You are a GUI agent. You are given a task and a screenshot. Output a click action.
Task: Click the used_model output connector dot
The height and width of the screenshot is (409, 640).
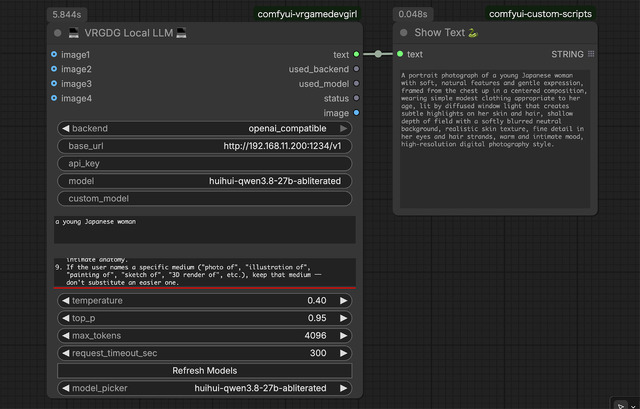click(356, 83)
